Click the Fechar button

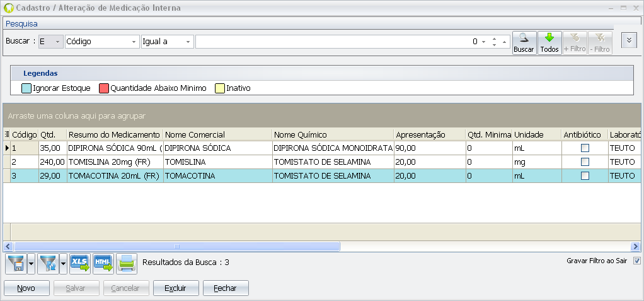pos(225,288)
